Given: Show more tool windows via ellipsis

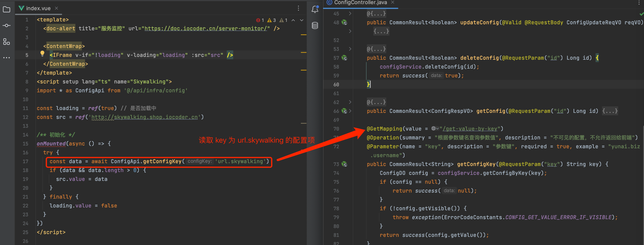Looking at the screenshot, I should (6, 58).
